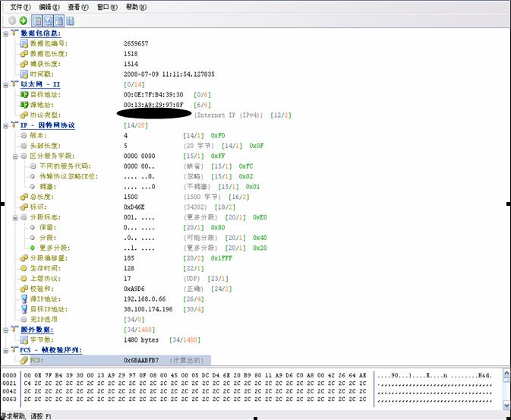511x420 pixels.
Task: Collapse the IP - 因特网协议 section
Action: click(x=6, y=125)
